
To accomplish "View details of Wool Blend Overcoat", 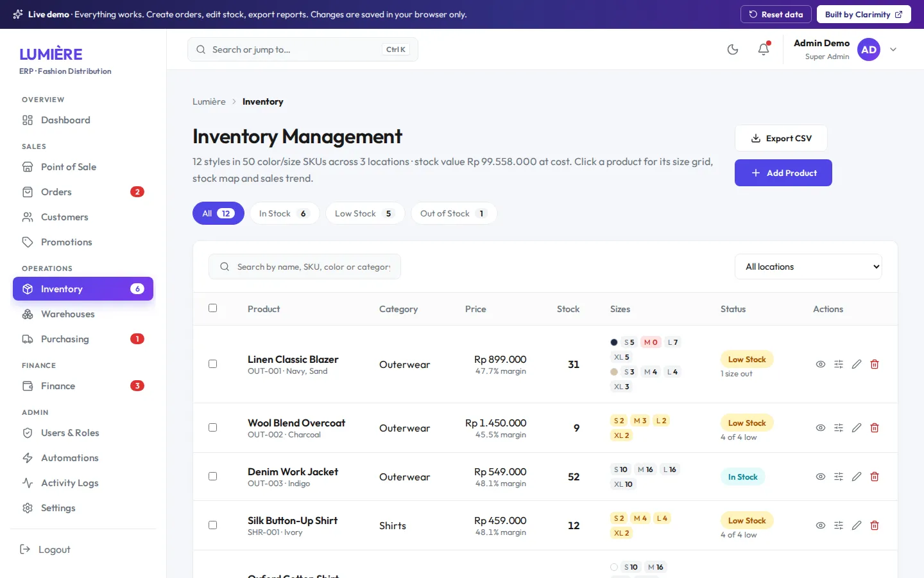I will tap(821, 428).
